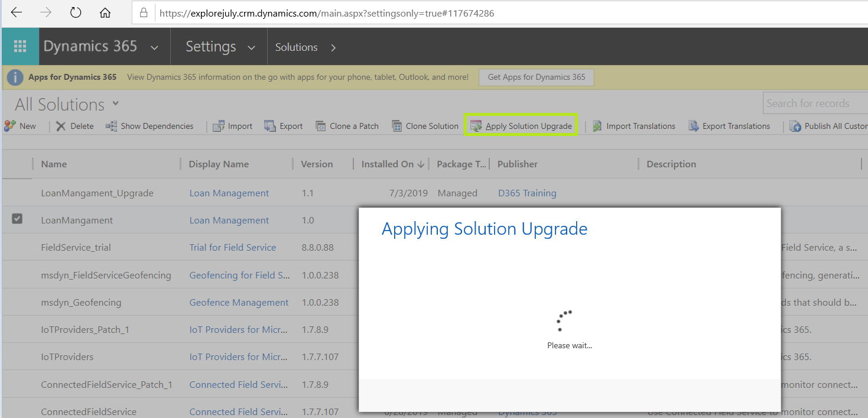Open the Dynamics 365 navigation title
The height and width of the screenshot is (418, 868).
[90, 47]
